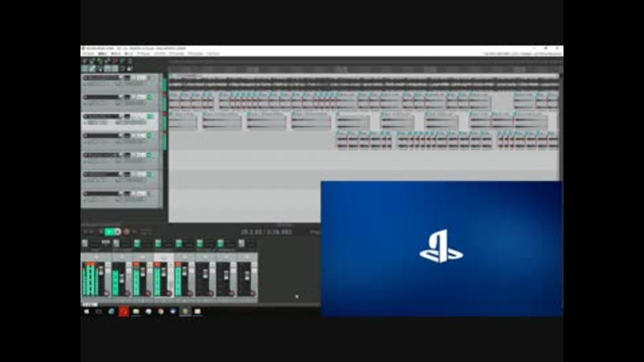The width and height of the screenshot is (644, 362).
Task: Toggle the locking toolbar icon
Action: 129,68
